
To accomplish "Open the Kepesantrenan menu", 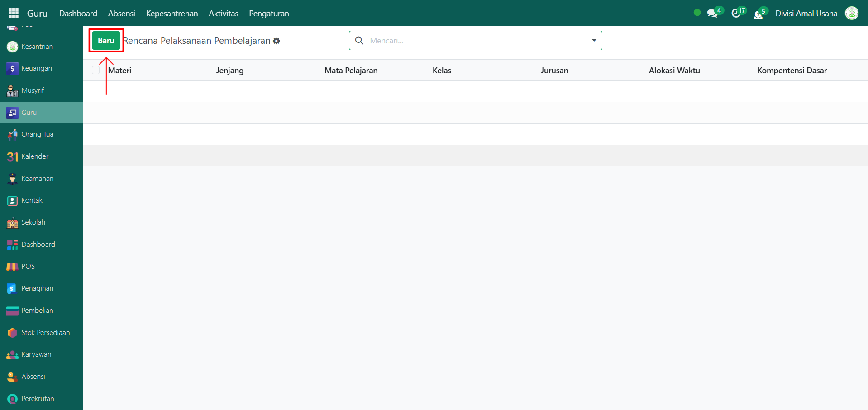I will [172, 13].
